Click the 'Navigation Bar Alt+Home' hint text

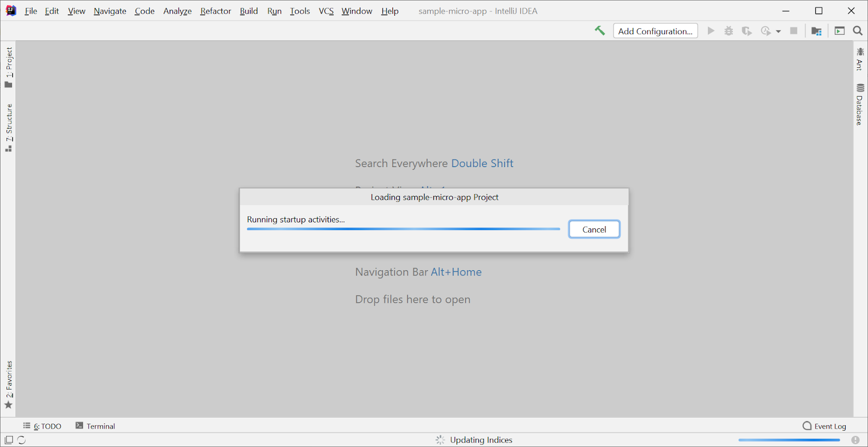click(418, 272)
